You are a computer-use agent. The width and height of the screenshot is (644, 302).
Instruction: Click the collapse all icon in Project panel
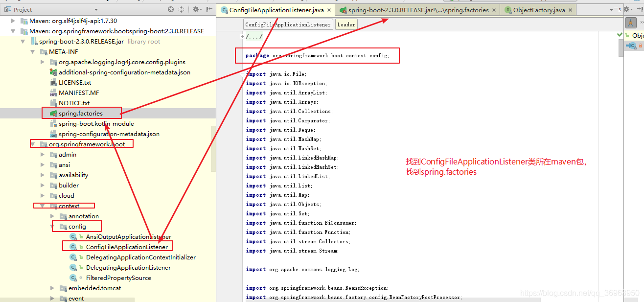[x=182, y=9]
